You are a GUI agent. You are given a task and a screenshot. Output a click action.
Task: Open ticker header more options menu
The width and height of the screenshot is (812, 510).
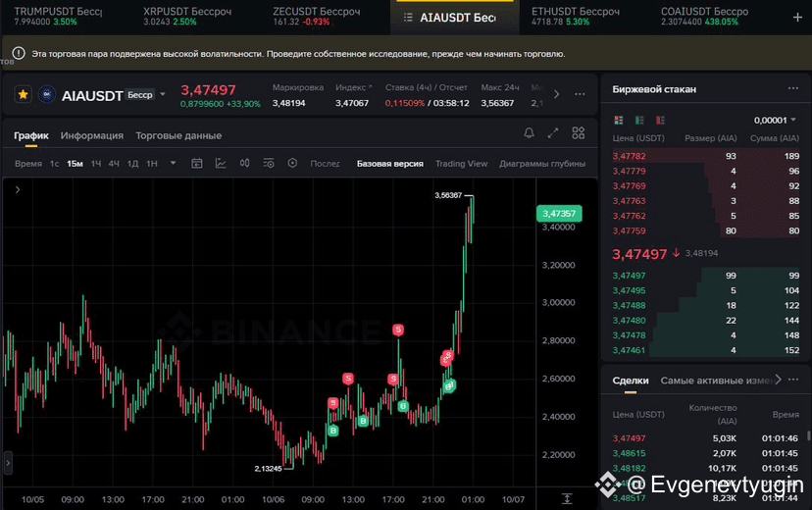pyautogui.click(x=580, y=94)
